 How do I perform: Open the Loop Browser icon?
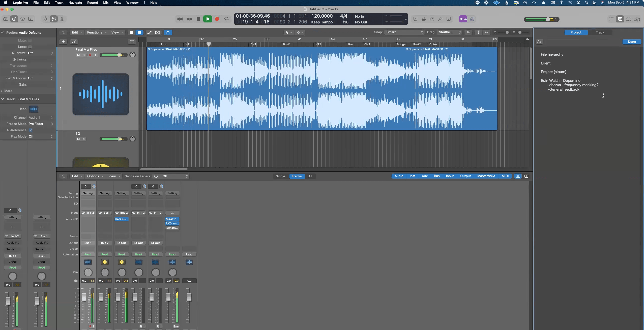pyautogui.click(x=628, y=19)
